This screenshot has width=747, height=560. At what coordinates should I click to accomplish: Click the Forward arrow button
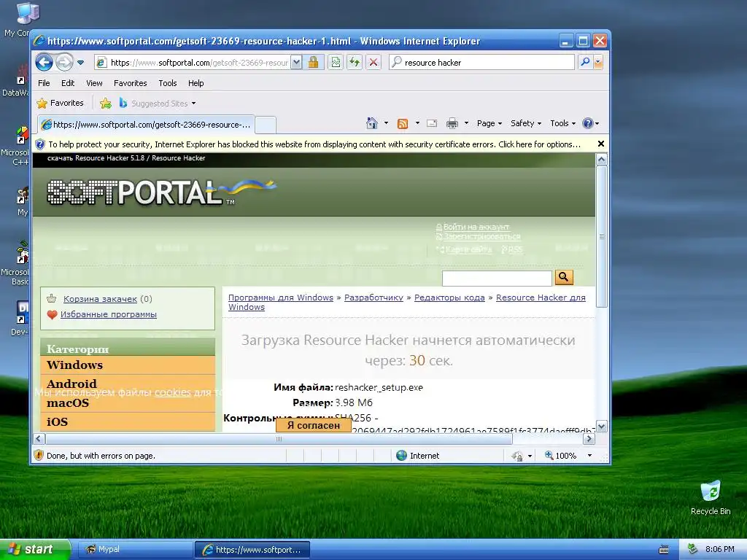64,63
